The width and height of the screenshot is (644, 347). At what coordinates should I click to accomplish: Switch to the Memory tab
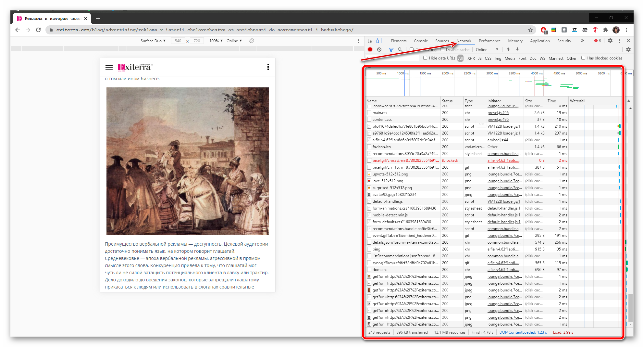tap(515, 41)
